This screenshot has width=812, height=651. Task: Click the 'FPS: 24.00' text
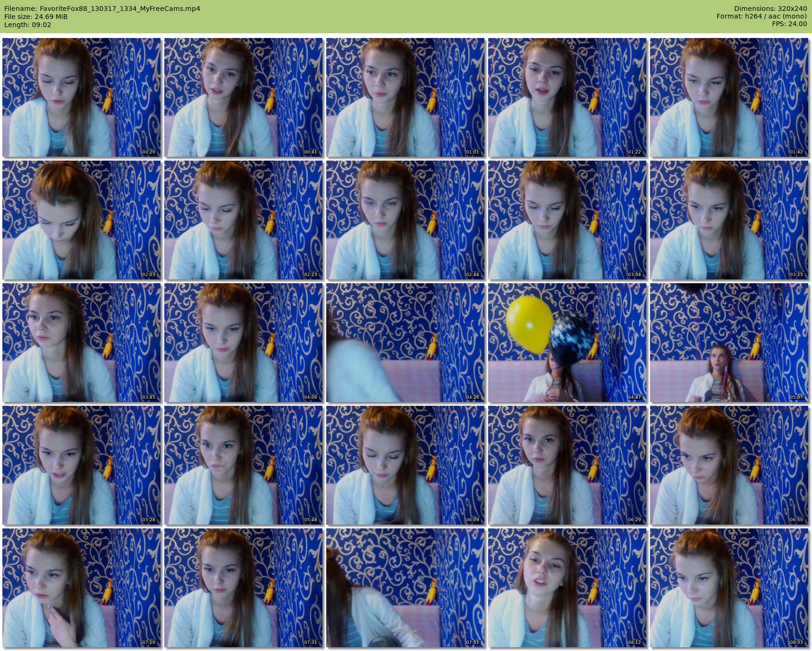tap(790, 25)
